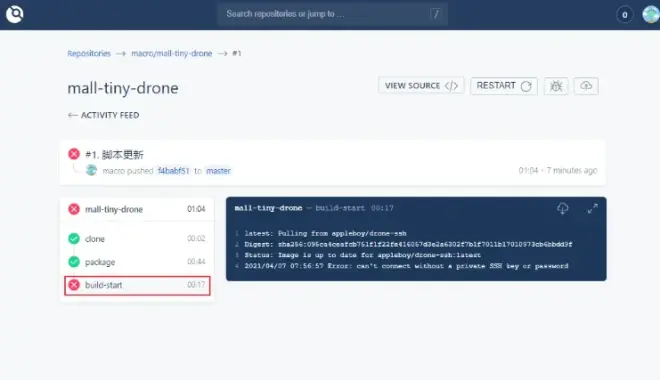Click log line starting with 'Digest: sha256'
Screen dimensions: 660x380
coord(408,244)
